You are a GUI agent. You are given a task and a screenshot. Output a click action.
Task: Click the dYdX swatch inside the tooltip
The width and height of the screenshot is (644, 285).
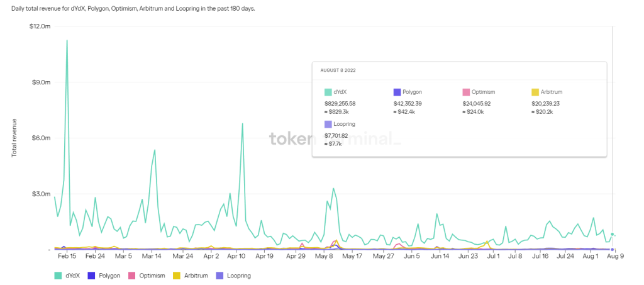328,92
